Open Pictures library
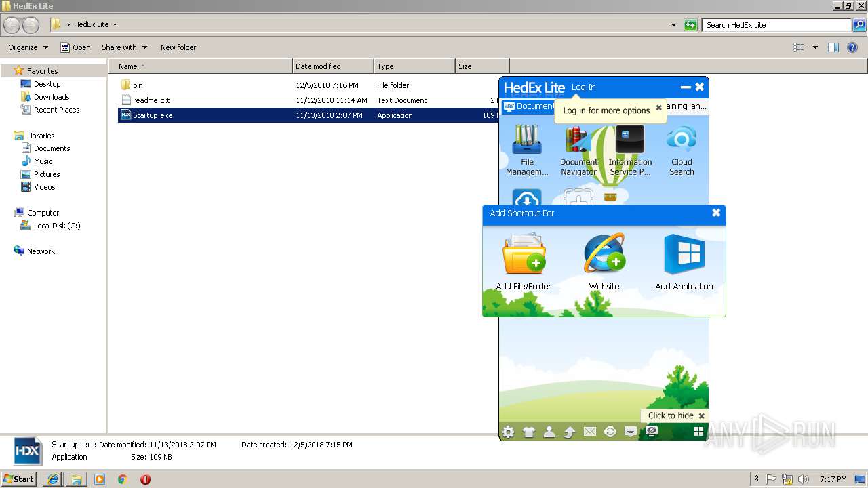The height and width of the screenshot is (488, 868). pos(47,174)
